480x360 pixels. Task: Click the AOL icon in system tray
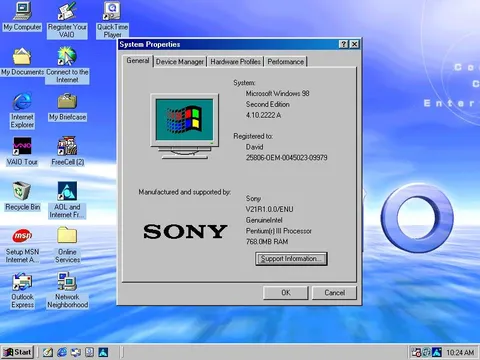437,352
